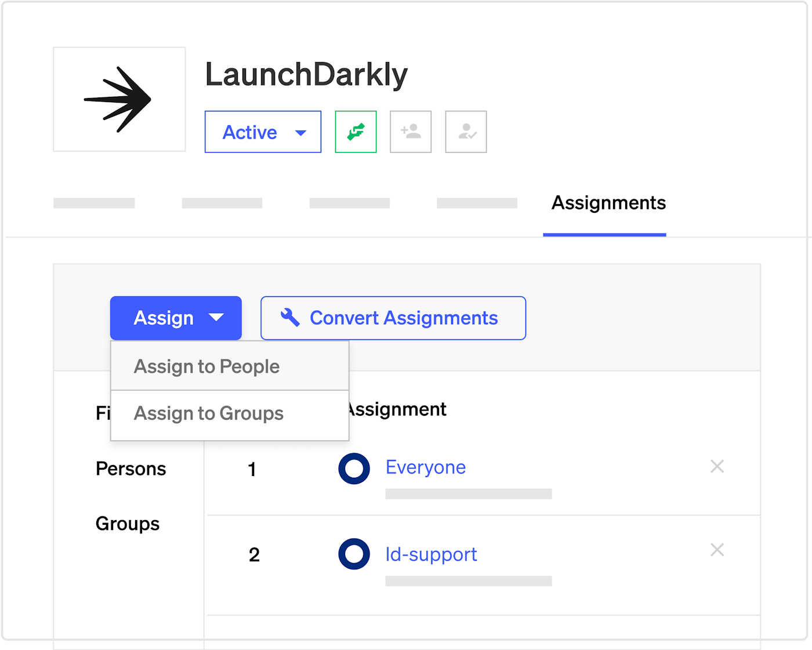This screenshot has height=650, width=812.
Task: Click priority number 2
Action: [254, 555]
